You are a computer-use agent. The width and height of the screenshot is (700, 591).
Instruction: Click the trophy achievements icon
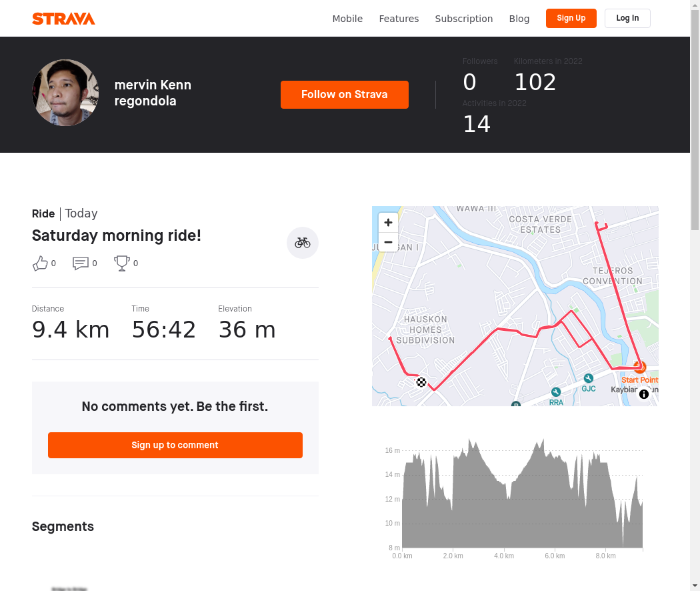click(x=122, y=263)
